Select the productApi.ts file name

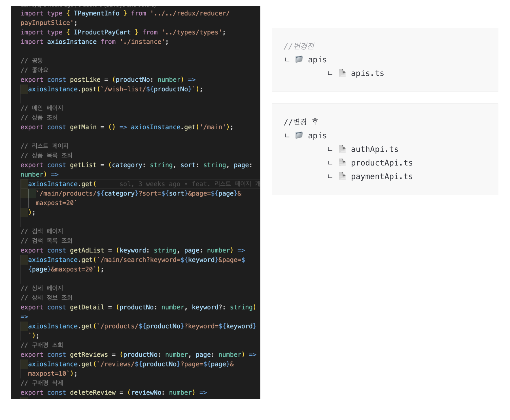click(x=382, y=163)
